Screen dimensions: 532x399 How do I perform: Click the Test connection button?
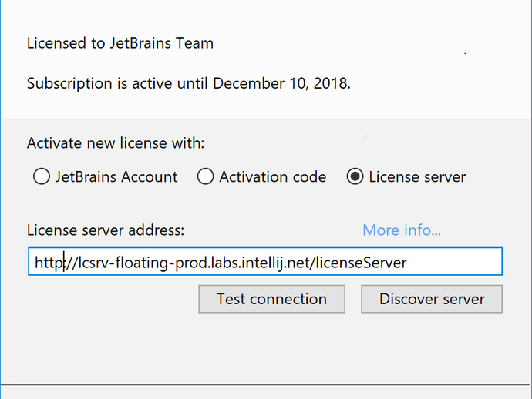[x=271, y=299]
